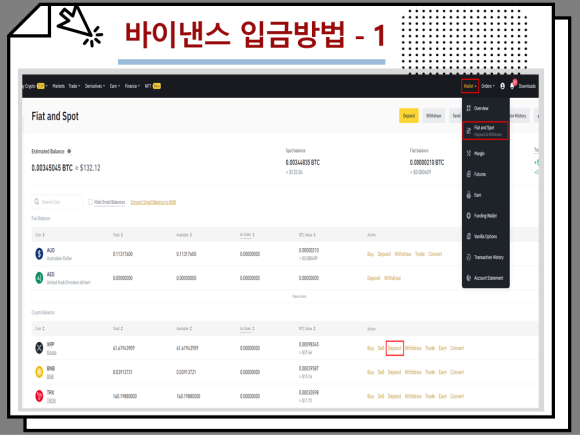Expand the Derivatives menu dropdown
The image size is (580, 435).
point(95,86)
